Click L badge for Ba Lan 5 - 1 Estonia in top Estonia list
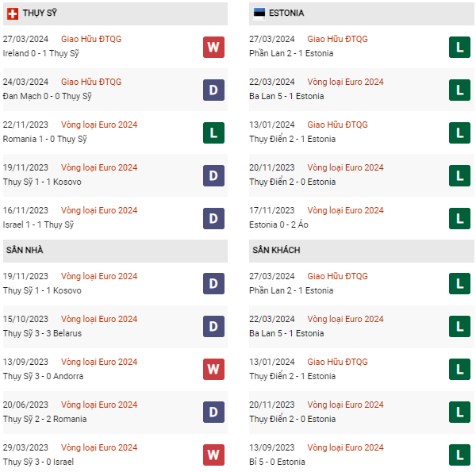476x472 pixels. pyautogui.click(x=459, y=90)
